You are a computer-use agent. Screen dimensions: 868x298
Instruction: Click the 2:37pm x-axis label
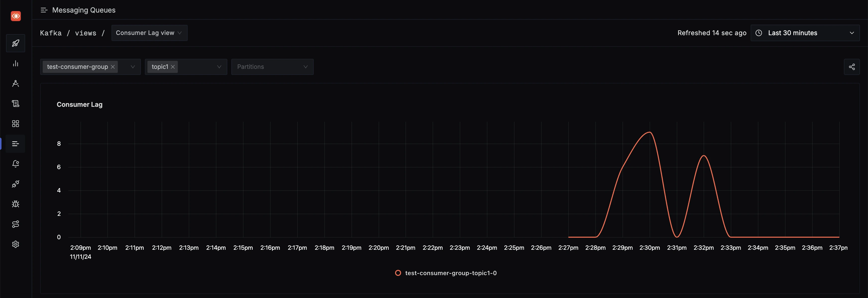click(x=838, y=248)
